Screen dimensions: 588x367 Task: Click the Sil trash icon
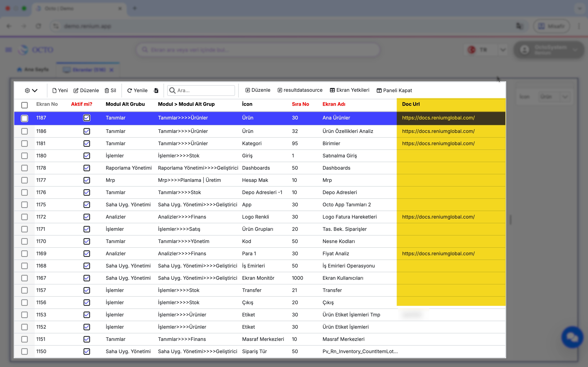(x=107, y=91)
